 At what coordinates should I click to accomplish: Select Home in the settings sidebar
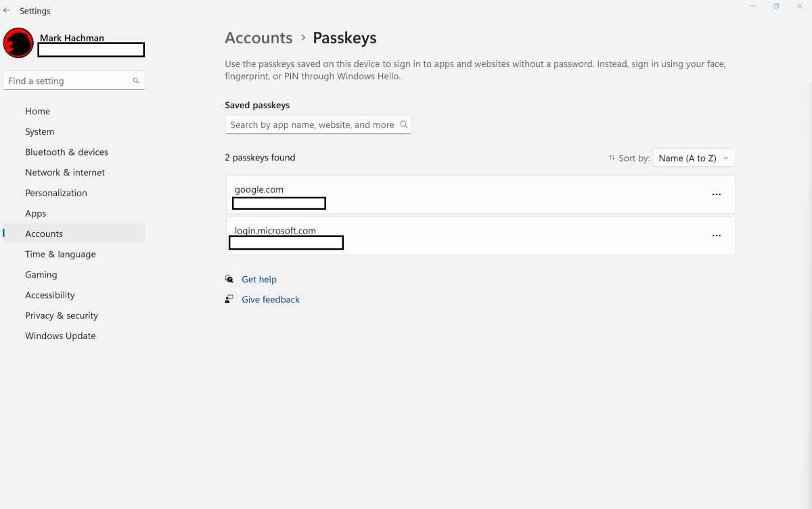pyautogui.click(x=37, y=111)
